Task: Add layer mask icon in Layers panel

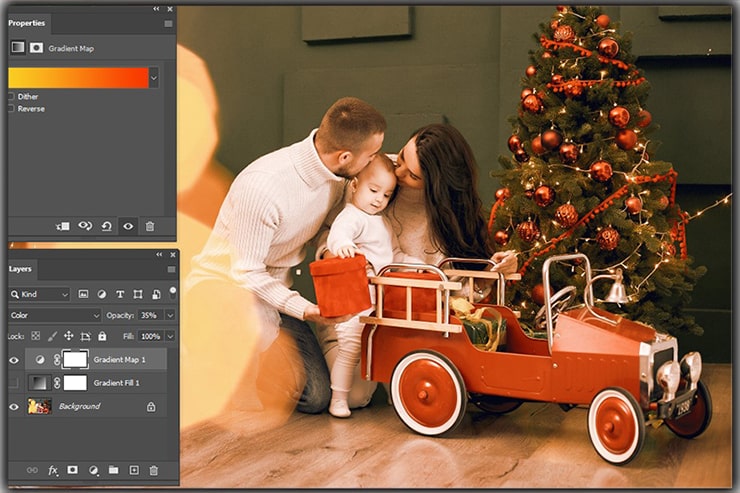Action: point(72,470)
